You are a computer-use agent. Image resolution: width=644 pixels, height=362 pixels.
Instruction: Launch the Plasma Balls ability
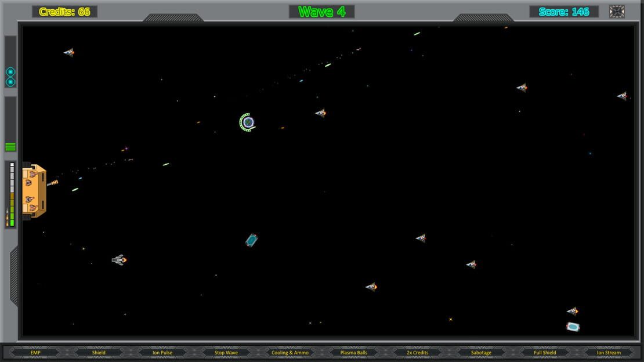(354, 353)
